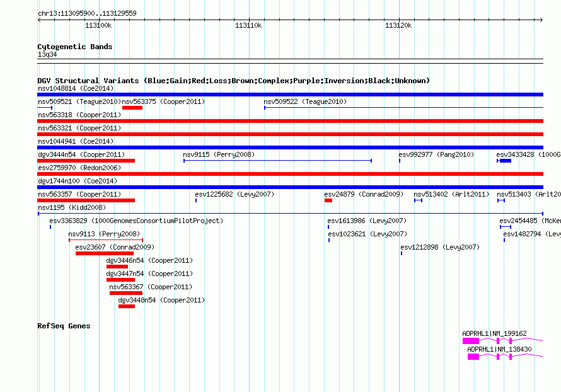561x392 pixels.
Task: Open the DGV Structural Variants track title
Action: coord(234,81)
